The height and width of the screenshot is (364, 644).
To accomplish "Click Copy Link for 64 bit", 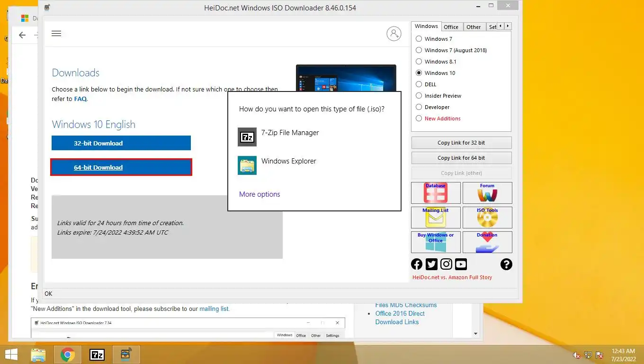I will click(461, 158).
